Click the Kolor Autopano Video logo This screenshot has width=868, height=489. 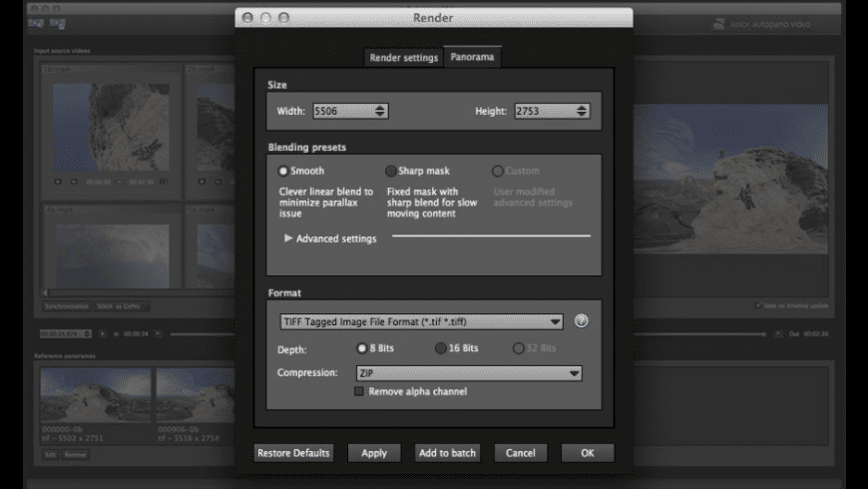[762, 24]
